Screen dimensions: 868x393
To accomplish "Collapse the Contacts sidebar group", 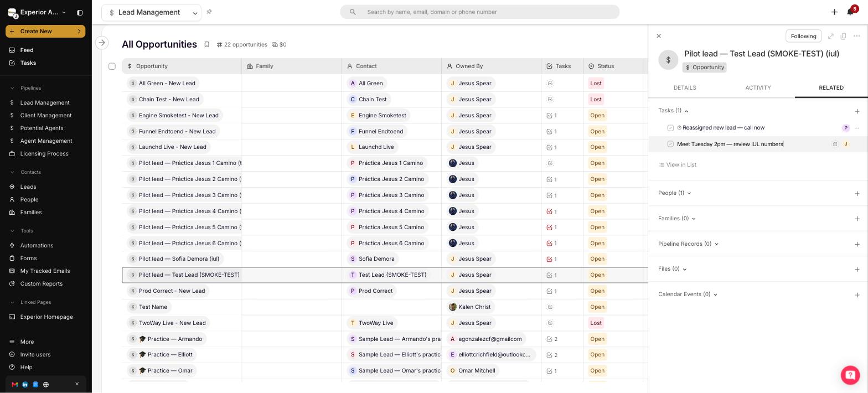I will coord(13,172).
